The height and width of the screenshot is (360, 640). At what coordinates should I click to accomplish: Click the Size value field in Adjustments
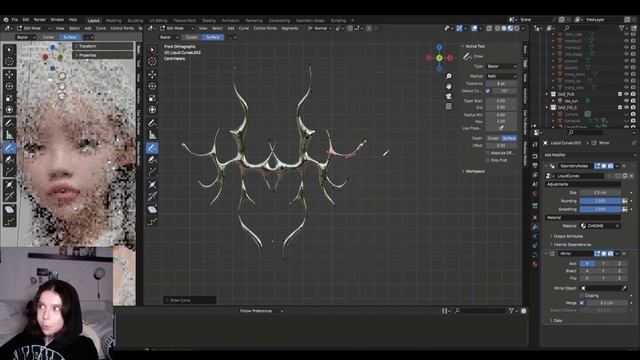coord(600,193)
